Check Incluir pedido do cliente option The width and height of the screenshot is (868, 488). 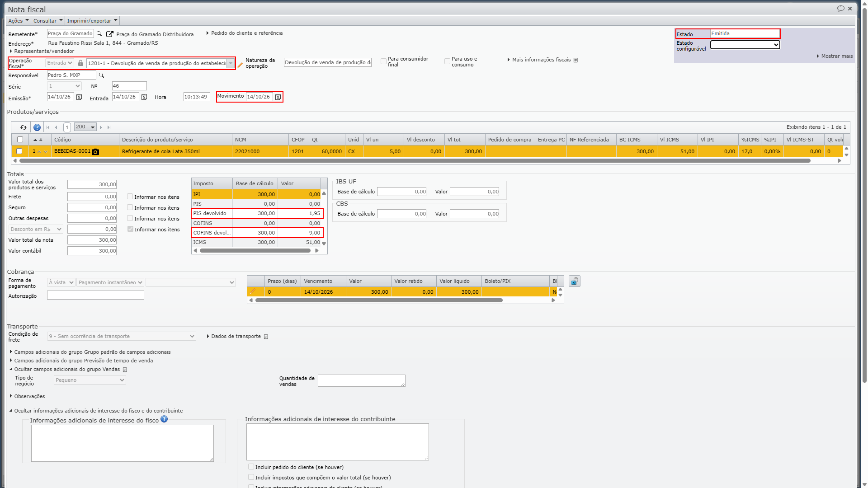251,467
